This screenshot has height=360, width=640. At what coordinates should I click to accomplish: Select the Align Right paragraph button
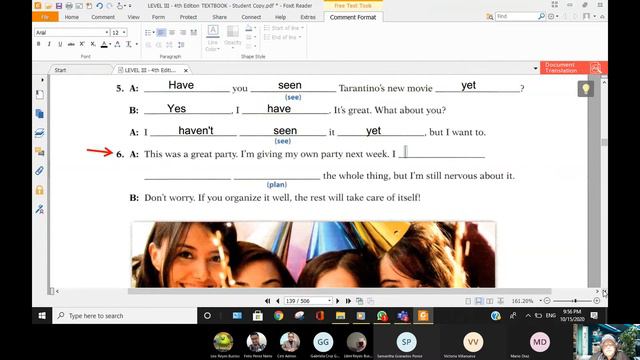(183, 33)
